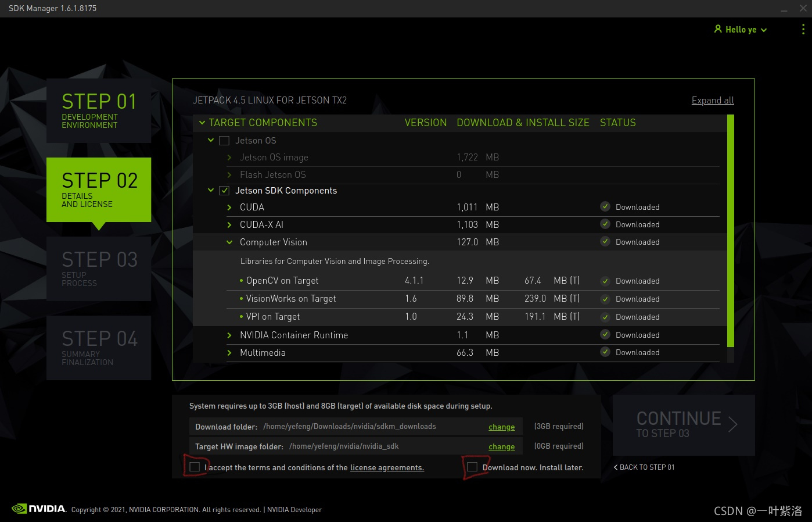Open NVIDIA Developer footer link
Screen dimensions: 812x522
coord(294,510)
